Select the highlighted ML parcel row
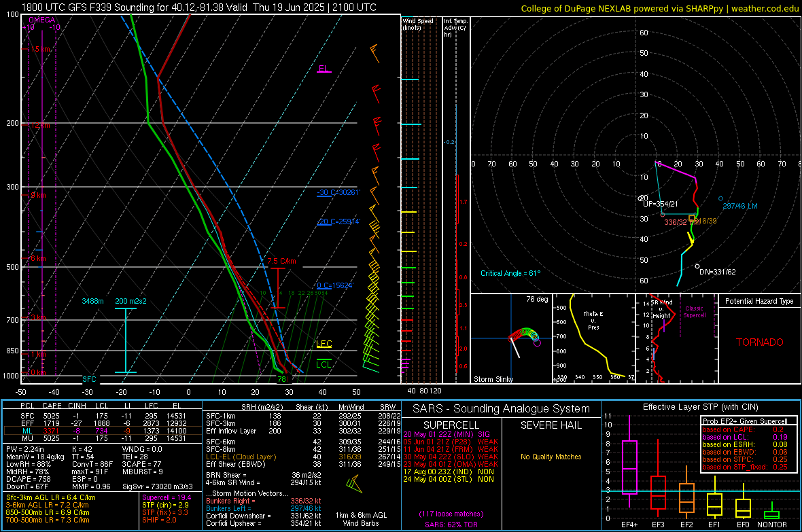This screenshot has width=802, height=532. (103, 431)
